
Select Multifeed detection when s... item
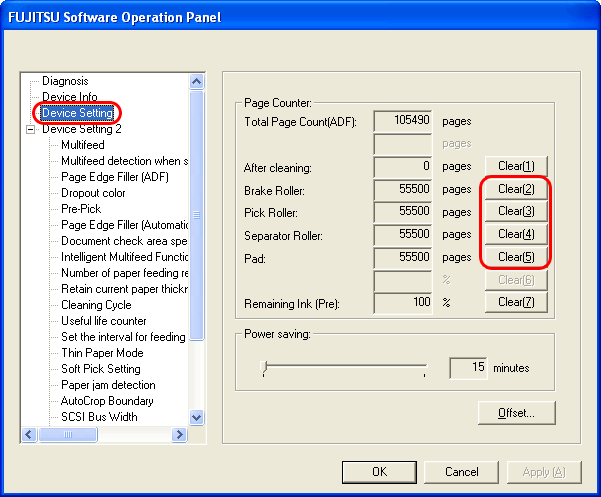(125, 161)
